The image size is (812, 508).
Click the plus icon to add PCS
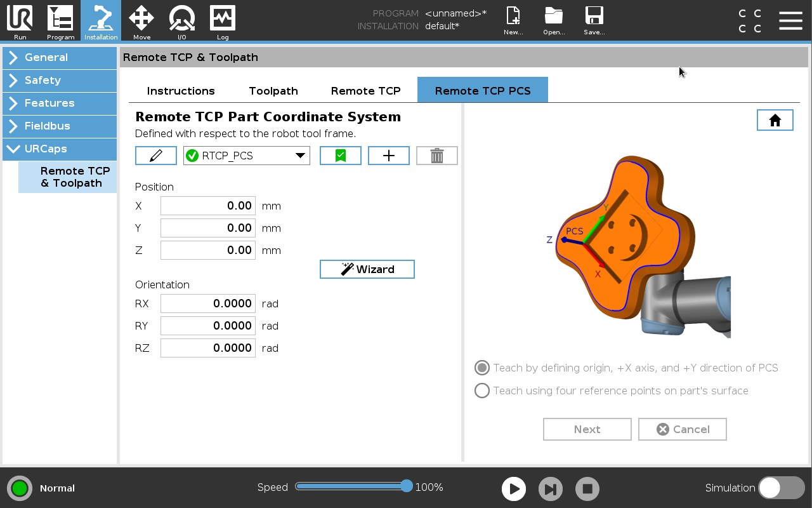tap(389, 156)
